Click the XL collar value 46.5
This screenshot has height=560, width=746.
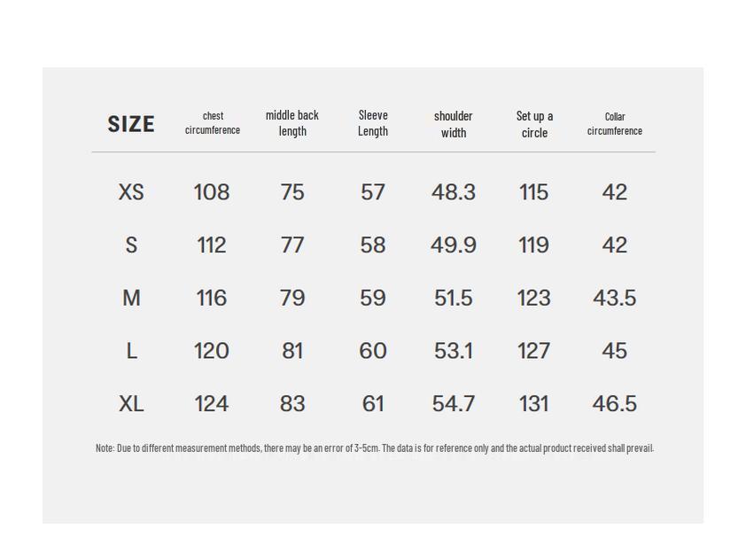[x=615, y=404]
